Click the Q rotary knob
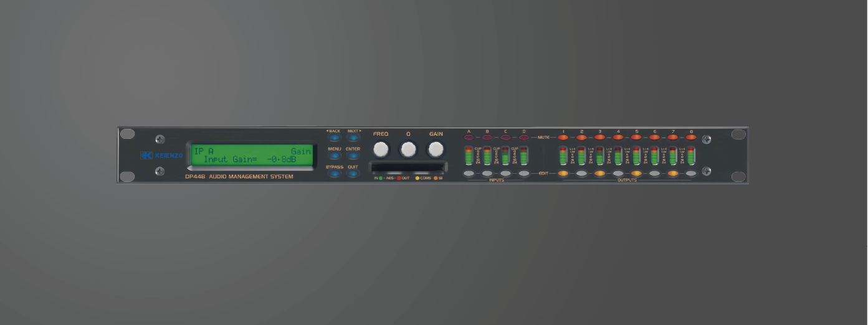 click(x=408, y=149)
